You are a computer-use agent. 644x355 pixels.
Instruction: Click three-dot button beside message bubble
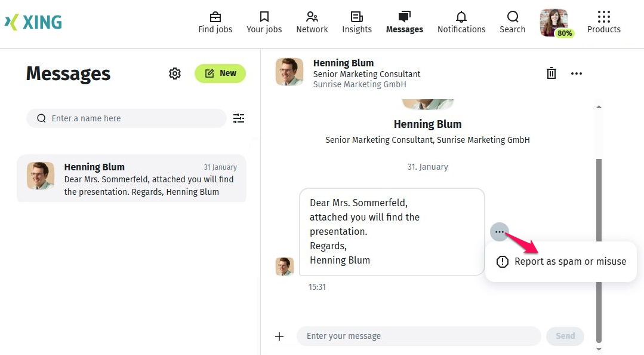[500, 231]
